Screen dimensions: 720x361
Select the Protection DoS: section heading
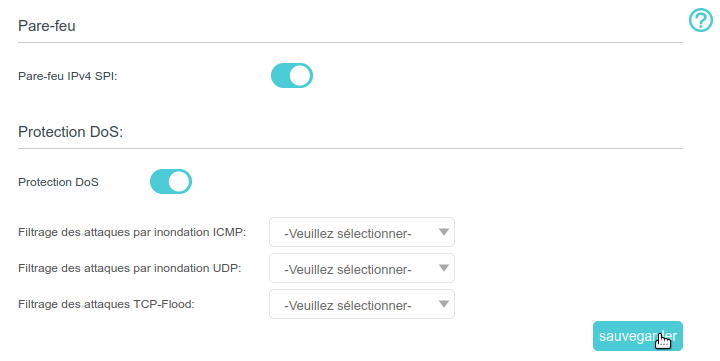(x=71, y=132)
